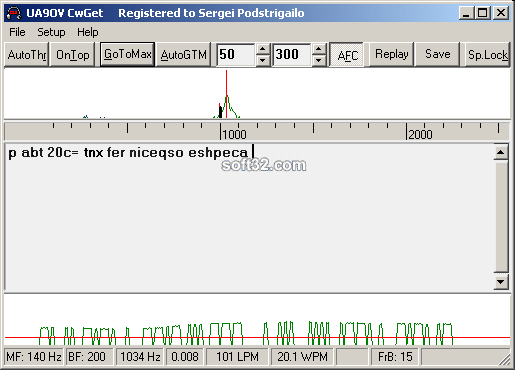The width and height of the screenshot is (515, 370).
Task: Click the CwGet application icon in title bar
Action: pos(14,13)
